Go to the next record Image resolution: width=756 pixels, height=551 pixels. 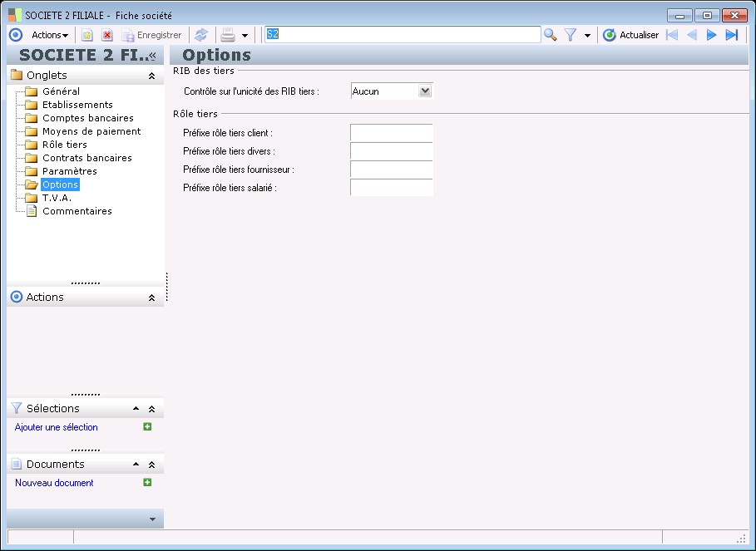(x=711, y=35)
